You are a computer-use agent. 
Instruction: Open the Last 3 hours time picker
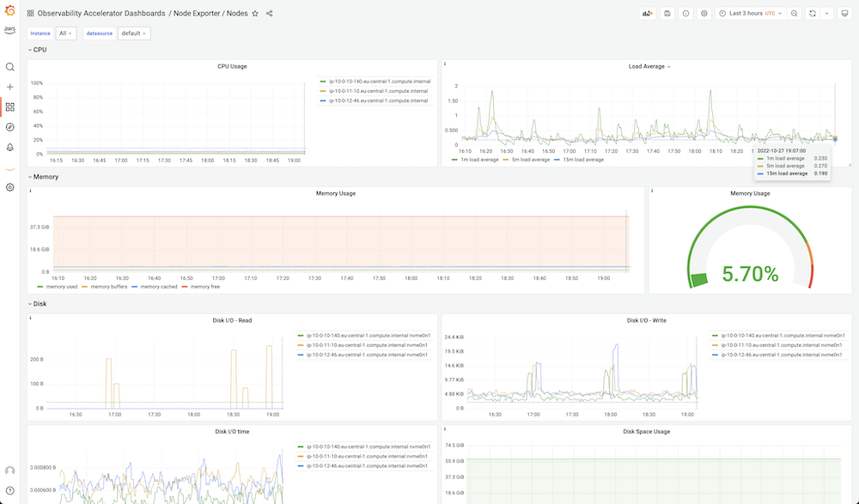(x=751, y=14)
